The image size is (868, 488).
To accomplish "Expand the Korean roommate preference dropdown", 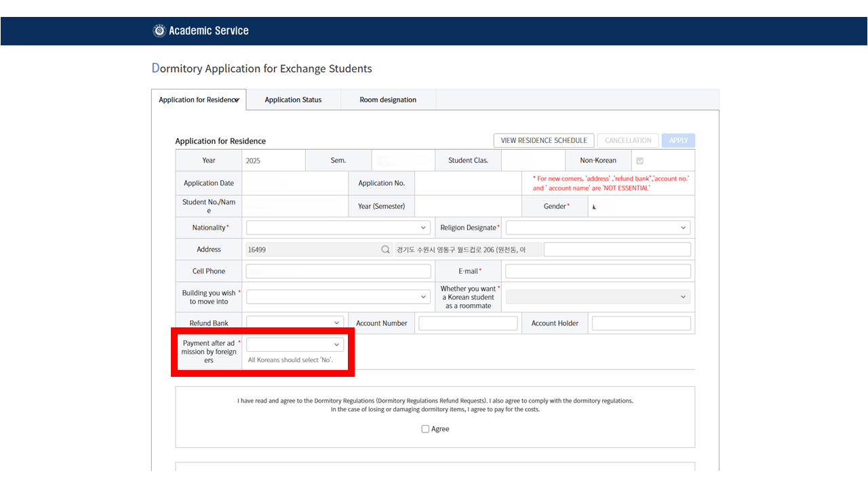I will point(597,297).
